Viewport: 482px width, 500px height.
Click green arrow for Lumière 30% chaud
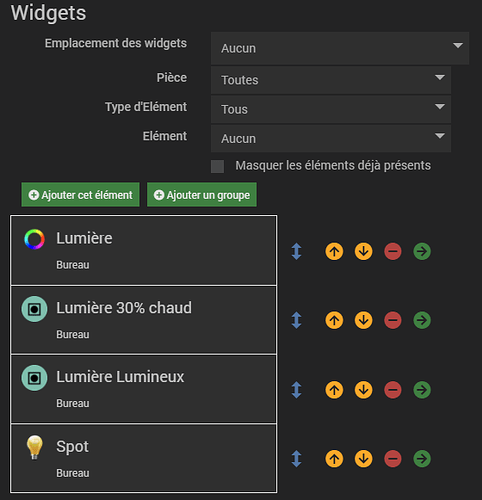pyautogui.click(x=422, y=320)
